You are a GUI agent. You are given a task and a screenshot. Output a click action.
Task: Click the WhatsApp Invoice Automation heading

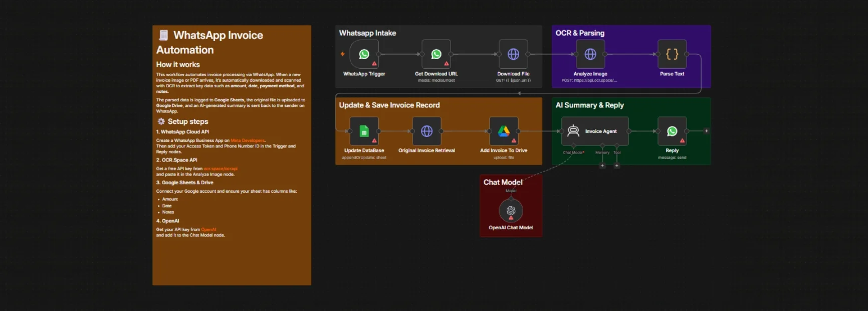click(x=210, y=43)
